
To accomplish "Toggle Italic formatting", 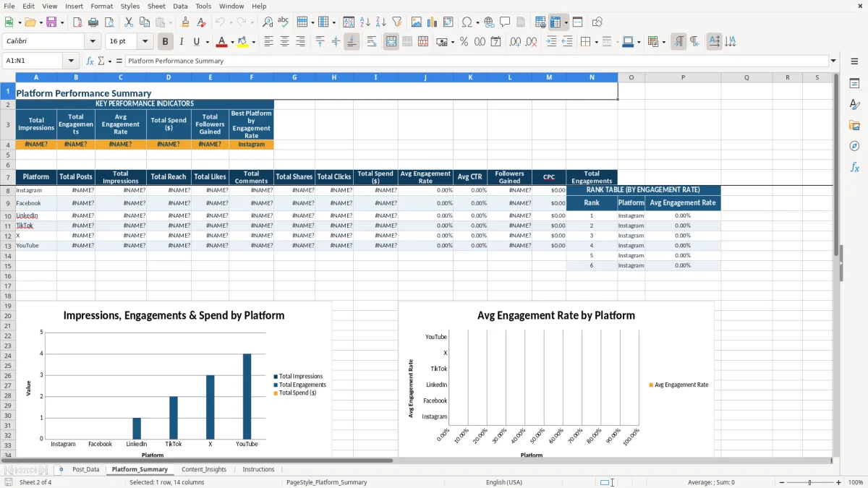I will coord(182,42).
